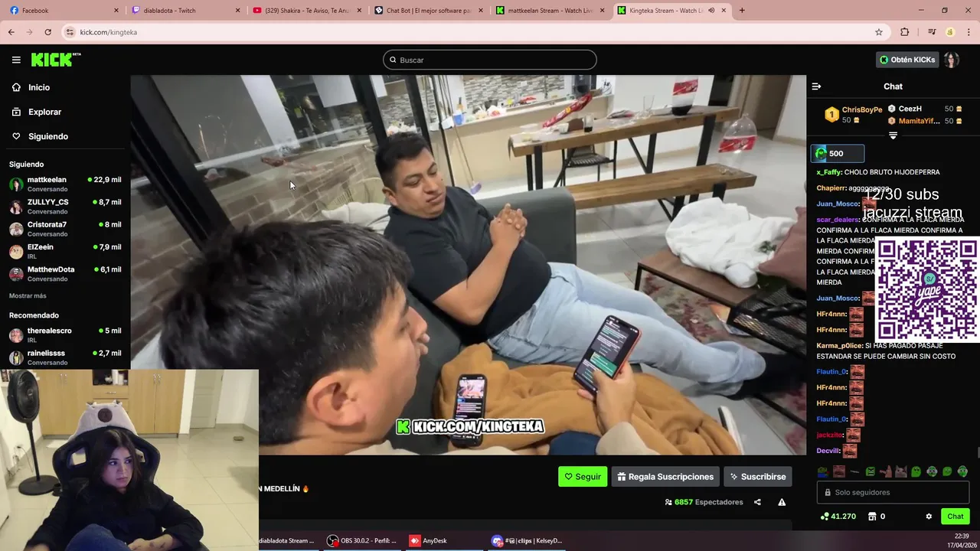Screen dimensions: 980x551
Task: Click scar_dealers username in chat
Action: pyautogui.click(x=838, y=220)
